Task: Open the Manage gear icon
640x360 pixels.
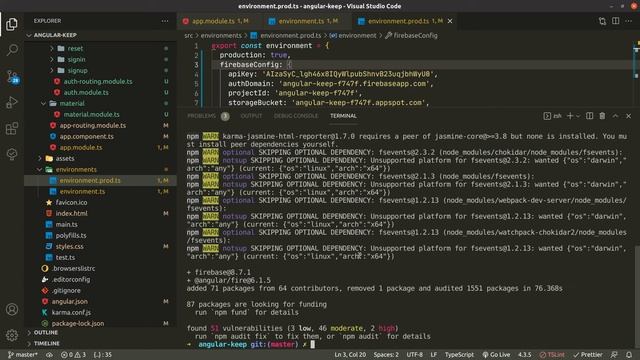Action: coord(12,335)
